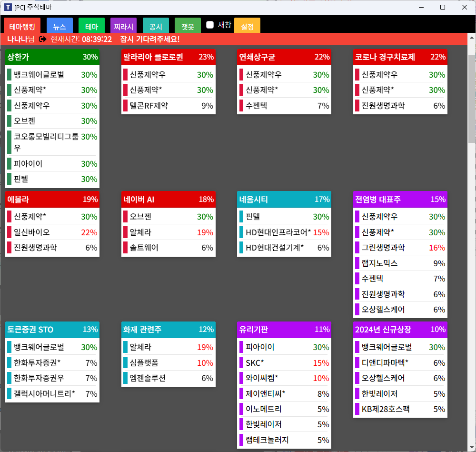This screenshot has width=476, height=452.
Task: Select 그린생명과학 in 전염병 대표주 card
Action: pos(400,248)
